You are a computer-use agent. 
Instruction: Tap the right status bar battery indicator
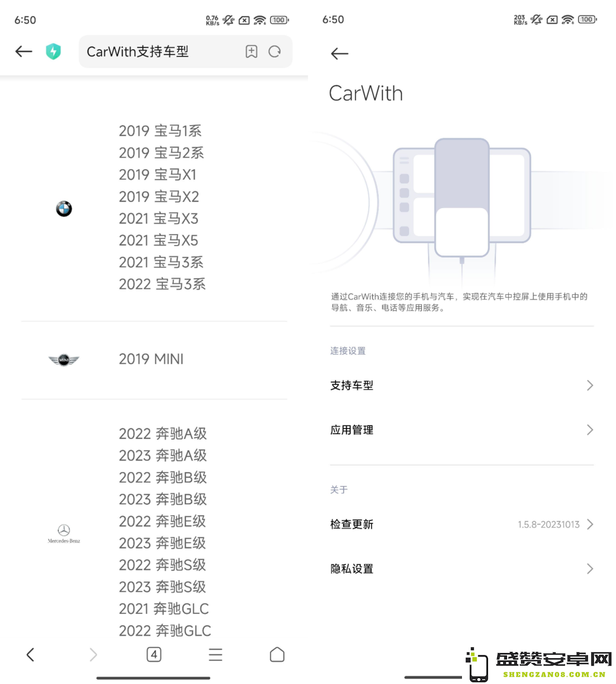(x=587, y=20)
